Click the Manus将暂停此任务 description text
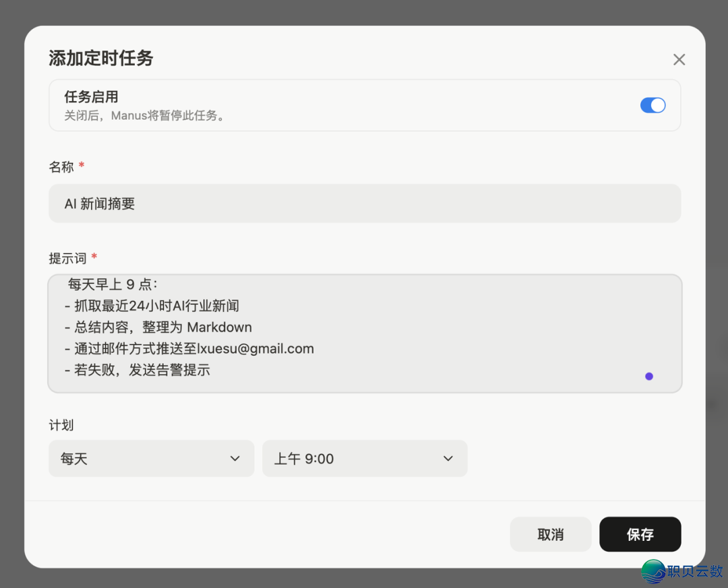The height and width of the screenshot is (588, 728). coord(144,116)
